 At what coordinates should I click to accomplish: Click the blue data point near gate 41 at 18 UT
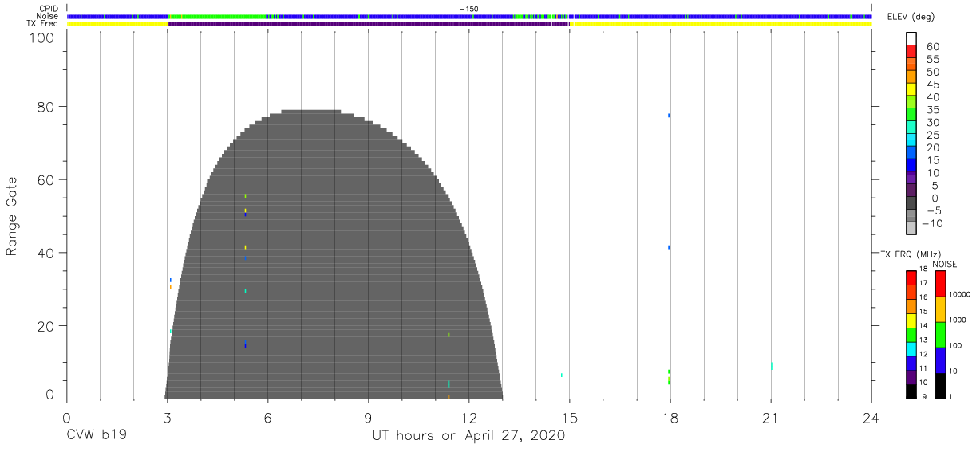click(669, 247)
